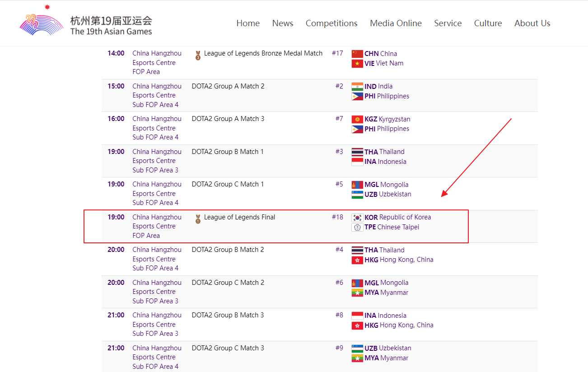Open the News menu item
588x372 pixels.
point(283,23)
